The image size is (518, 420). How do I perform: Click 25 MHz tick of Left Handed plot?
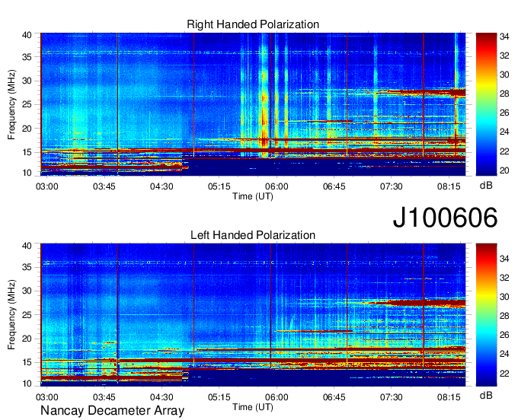[27, 315]
